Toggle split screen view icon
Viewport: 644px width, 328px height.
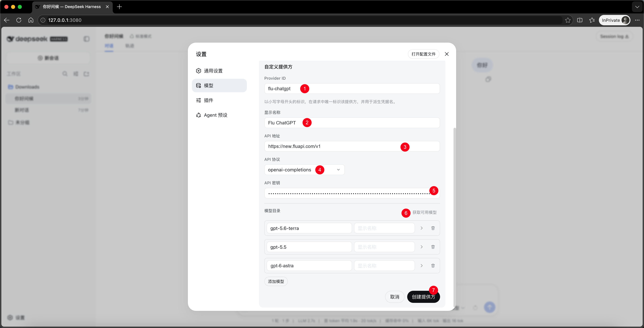(x=580, y=20)
